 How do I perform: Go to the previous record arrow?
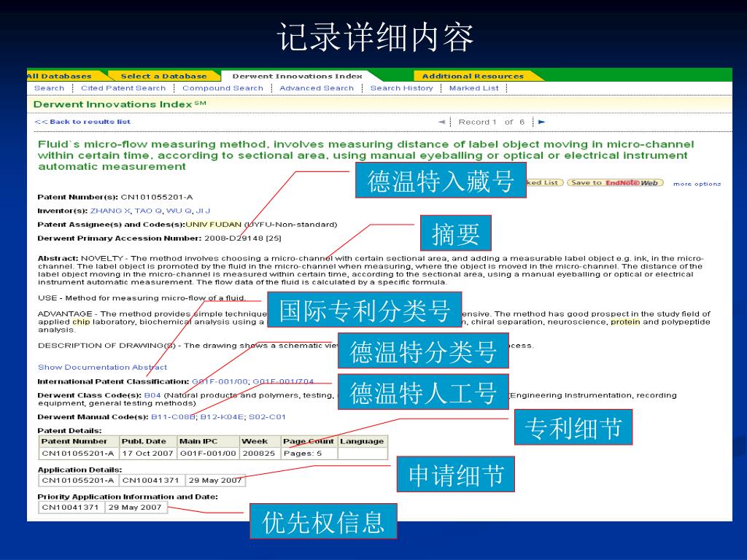click(x=441, y=122)
